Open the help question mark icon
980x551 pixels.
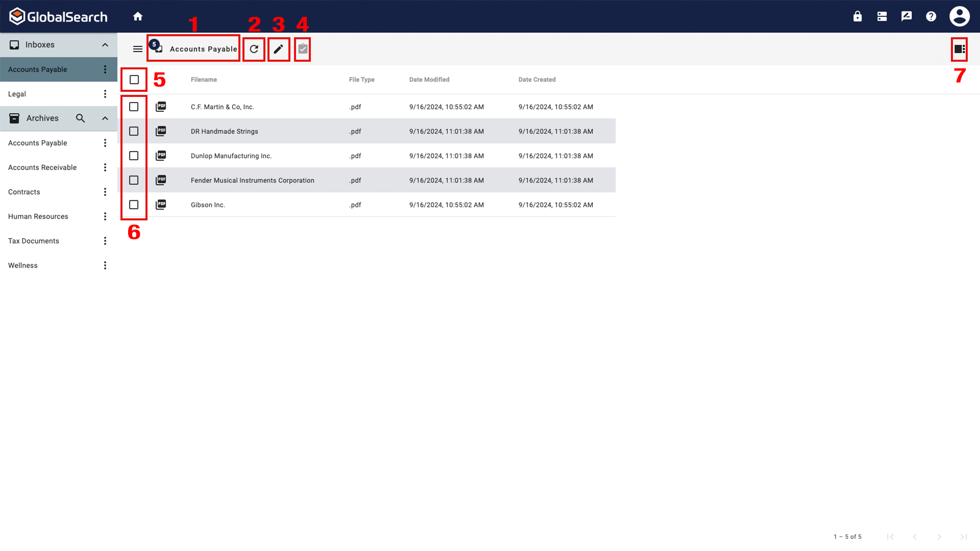point(930,16)
